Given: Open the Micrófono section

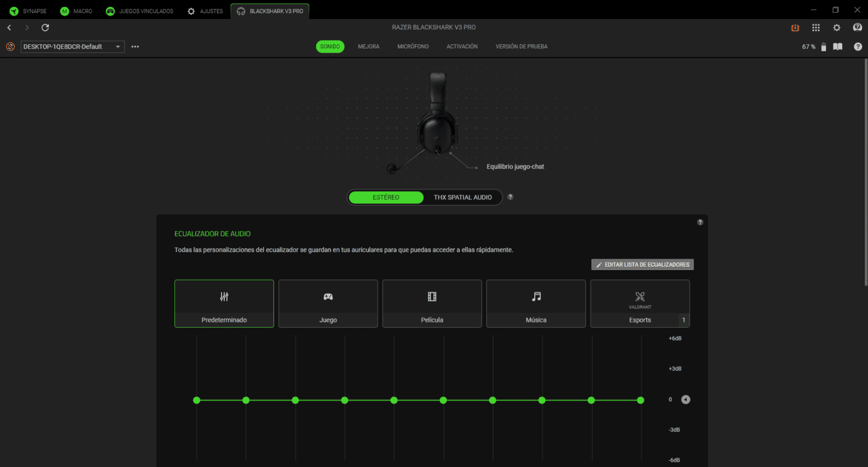Looking at the screenshot, I should pos(413,47).
